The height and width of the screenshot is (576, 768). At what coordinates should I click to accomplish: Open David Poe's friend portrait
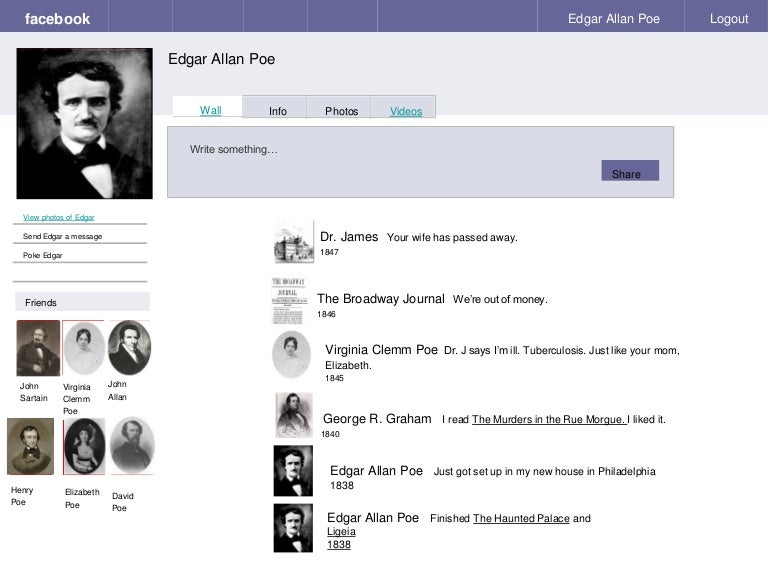pos(132,445)
